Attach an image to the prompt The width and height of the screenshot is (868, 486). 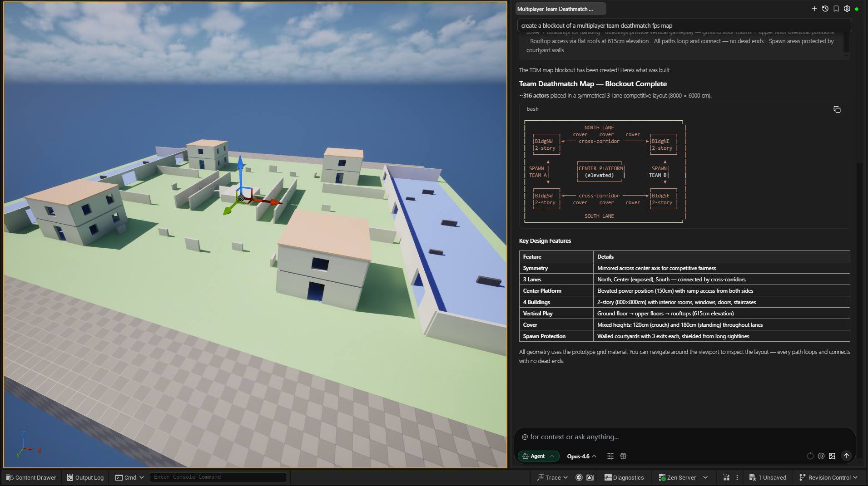point(832,456)
